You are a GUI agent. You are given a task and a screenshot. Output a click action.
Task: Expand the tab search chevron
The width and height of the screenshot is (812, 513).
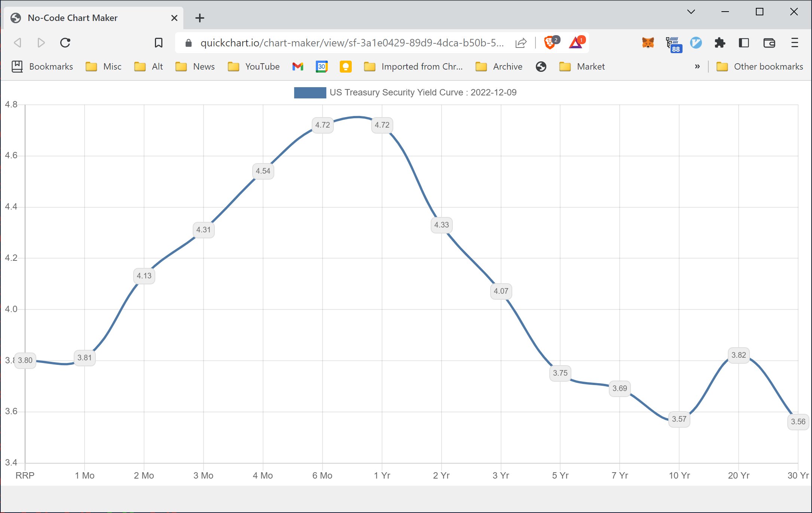pos(691,12)
